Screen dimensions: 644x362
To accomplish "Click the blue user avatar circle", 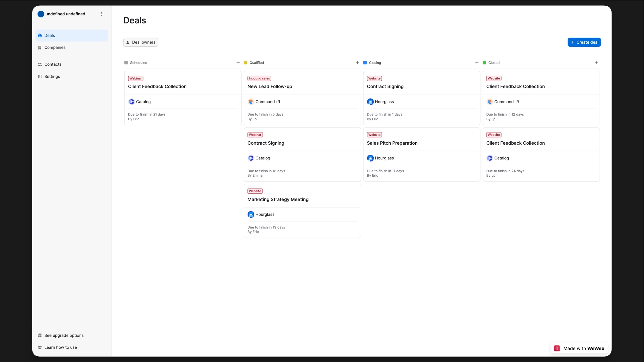I will (41, 14).
